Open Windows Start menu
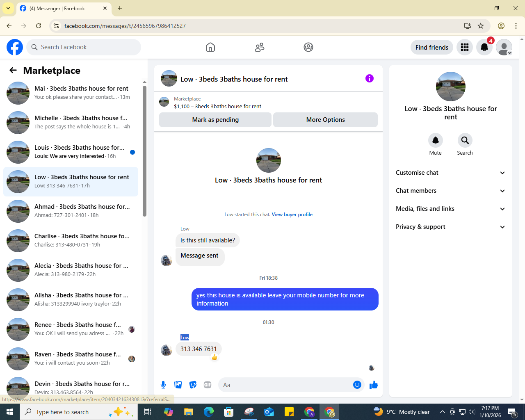The height and width of the screenshot is (420, 525). 10,412
